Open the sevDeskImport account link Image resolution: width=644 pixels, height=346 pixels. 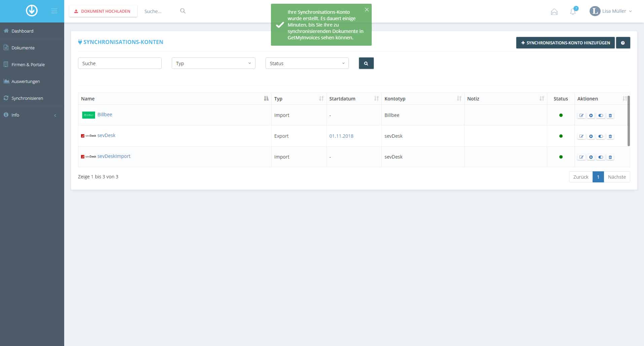point(114,156)
